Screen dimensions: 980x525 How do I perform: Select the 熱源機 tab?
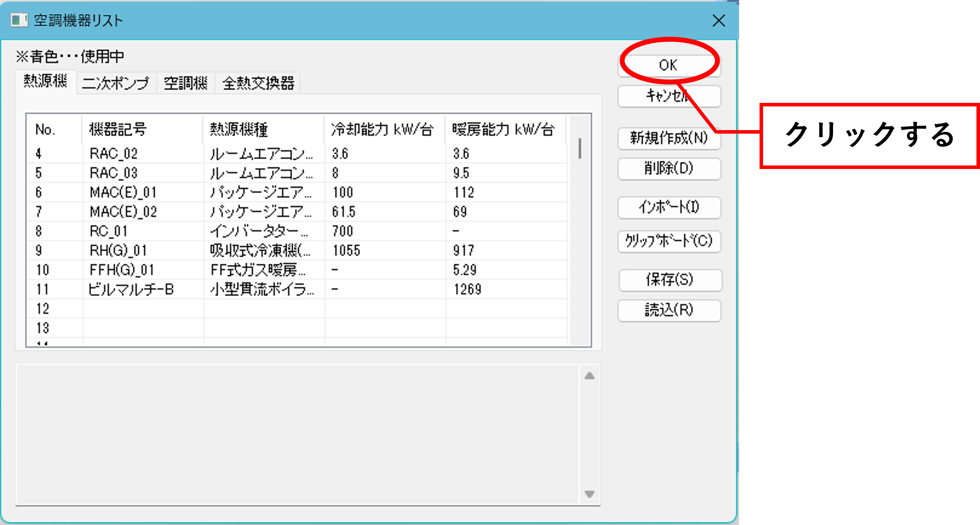coord(46,81)
